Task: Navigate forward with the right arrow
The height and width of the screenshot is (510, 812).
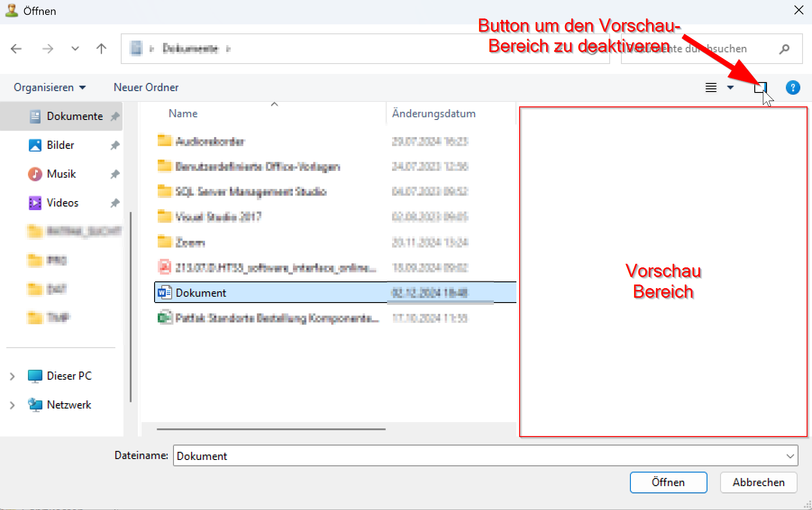Action: tap(47, 49)
